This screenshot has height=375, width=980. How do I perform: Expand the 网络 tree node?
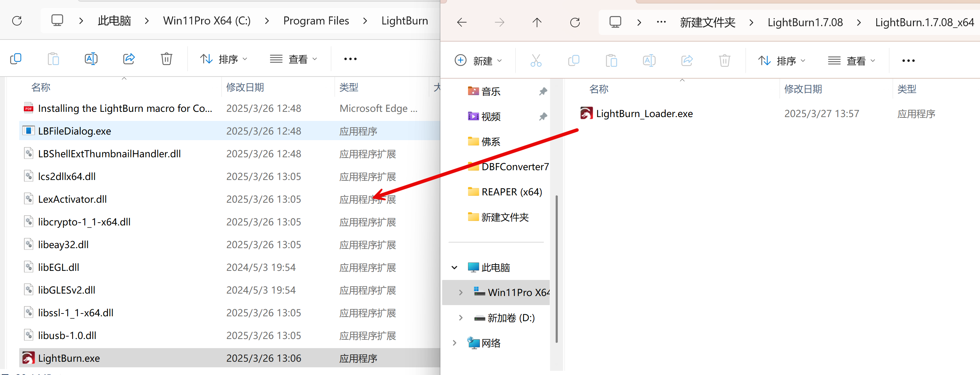[x=454, y=342]
